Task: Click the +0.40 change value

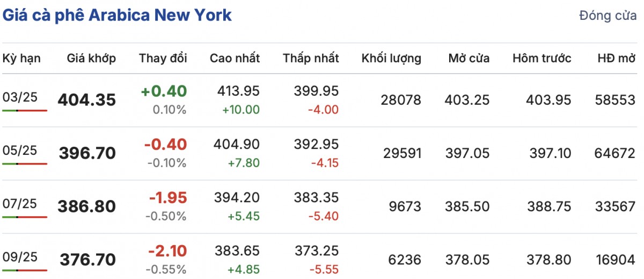Action: (164, 91)
